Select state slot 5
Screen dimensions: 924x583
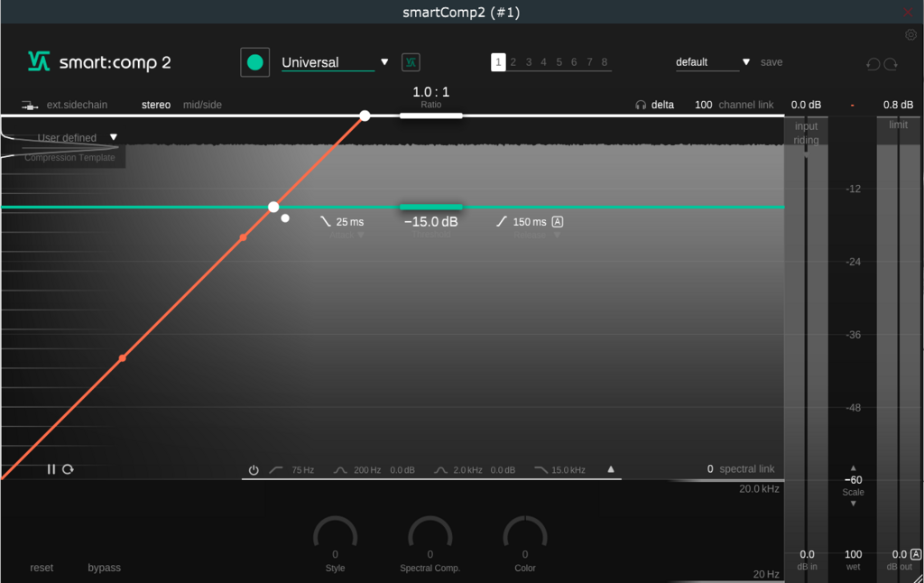[559, 62]
